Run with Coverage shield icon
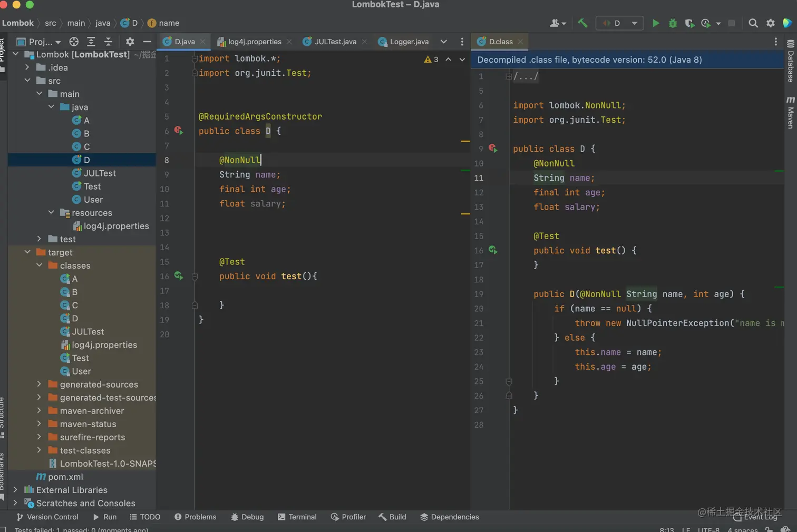Viewport: 797px width, 532px height. [689, 23]
